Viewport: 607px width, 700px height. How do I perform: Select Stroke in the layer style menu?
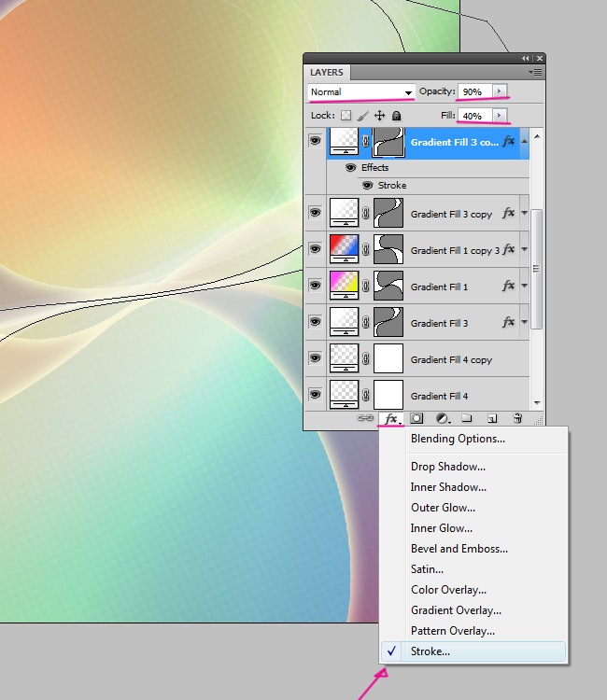point(431,651)
